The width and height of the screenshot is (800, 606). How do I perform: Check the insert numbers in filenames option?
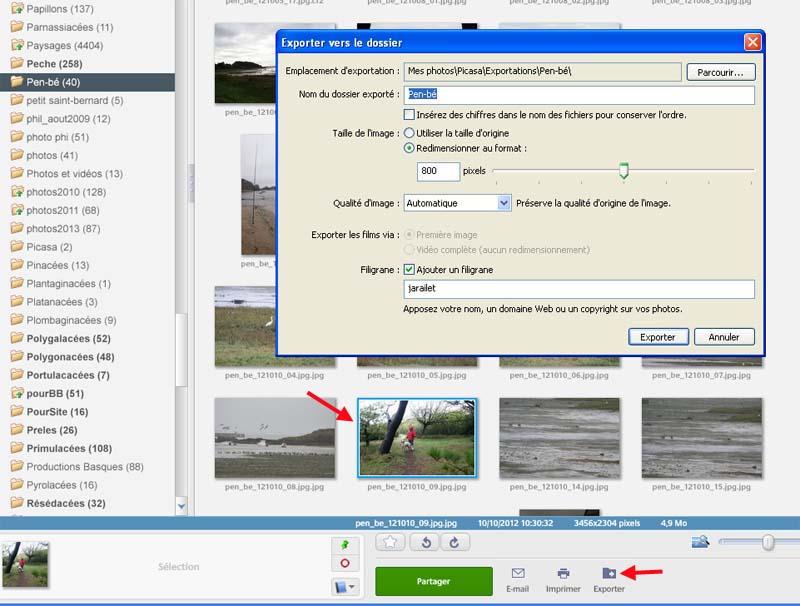(x=409, y=114)
